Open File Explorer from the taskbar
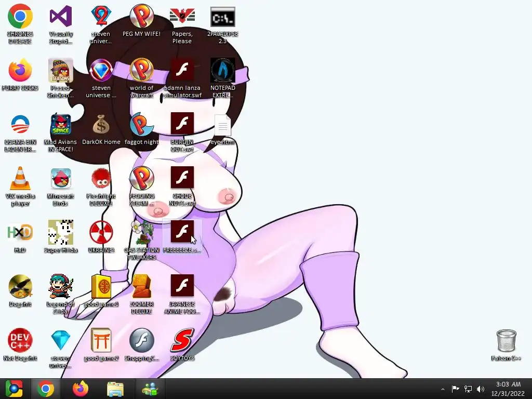 [115, 389]
